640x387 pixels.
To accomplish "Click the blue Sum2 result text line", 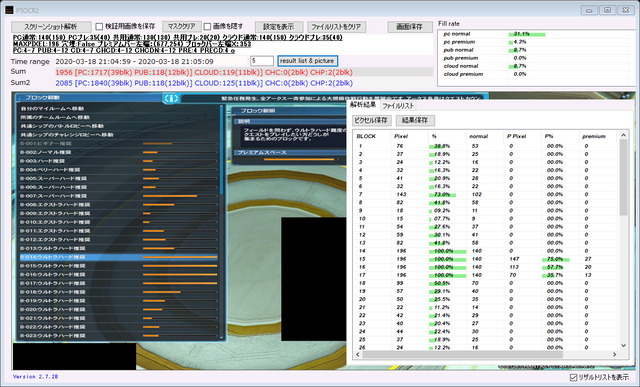I will pos(204,83).
